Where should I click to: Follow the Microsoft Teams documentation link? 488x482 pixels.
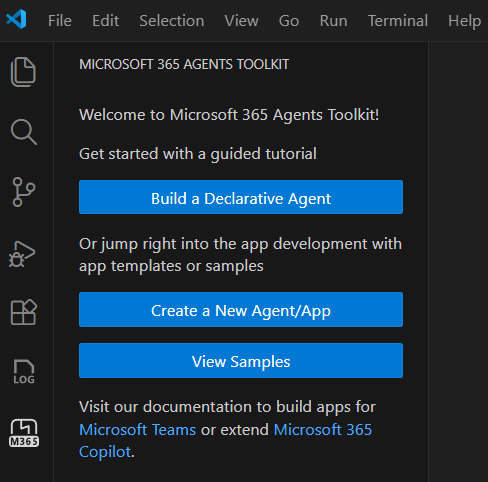point(137,429)
